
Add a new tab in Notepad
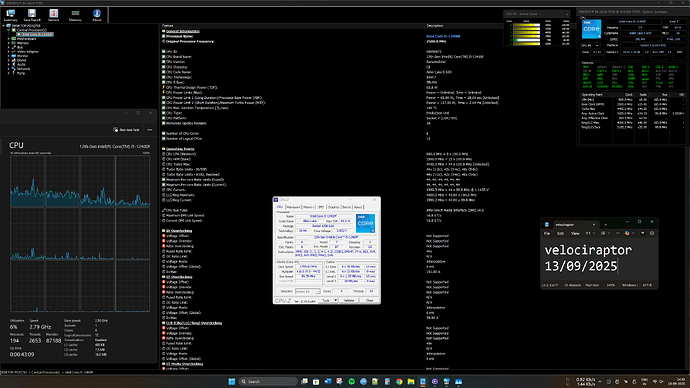tap(606, 224)
